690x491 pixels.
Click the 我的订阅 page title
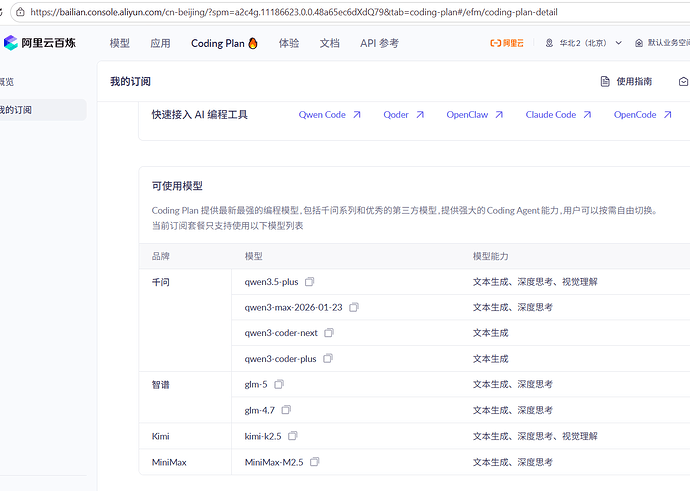tap(130, 81)
